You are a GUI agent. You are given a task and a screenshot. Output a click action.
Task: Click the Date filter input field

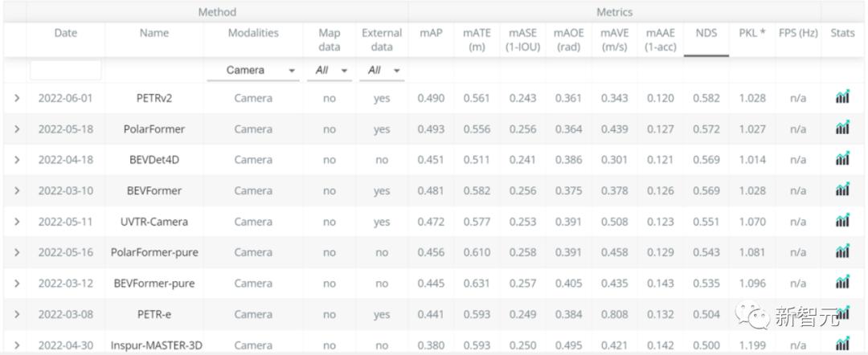(x=66, y=71)
